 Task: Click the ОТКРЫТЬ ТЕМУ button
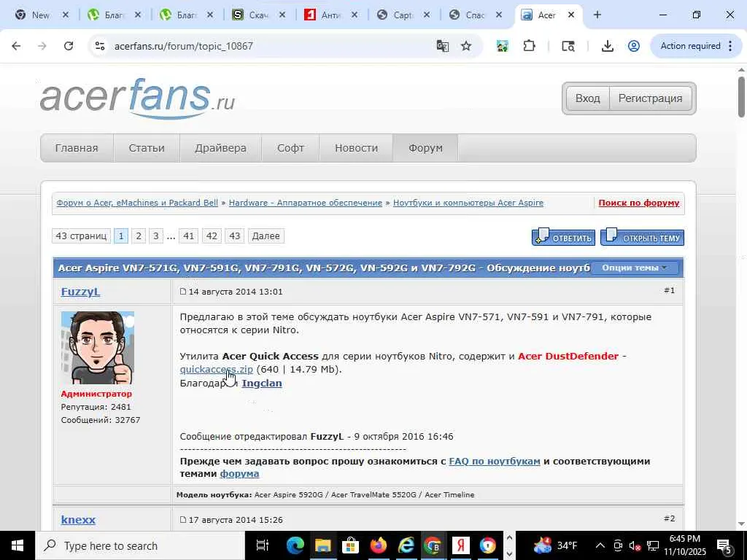(642, 237)
